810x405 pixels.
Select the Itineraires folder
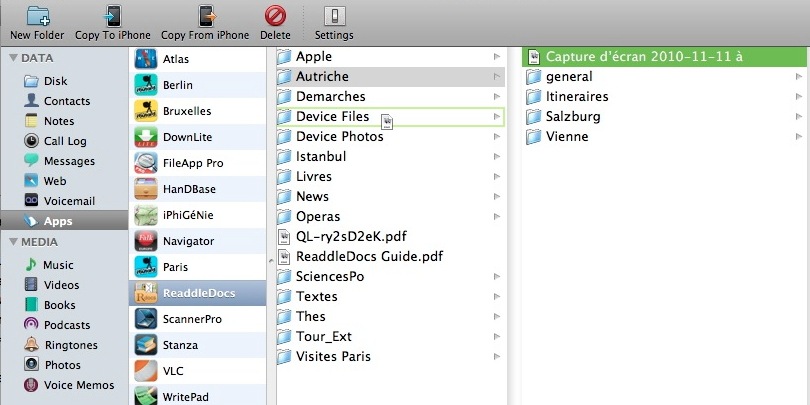coord(577,97)
